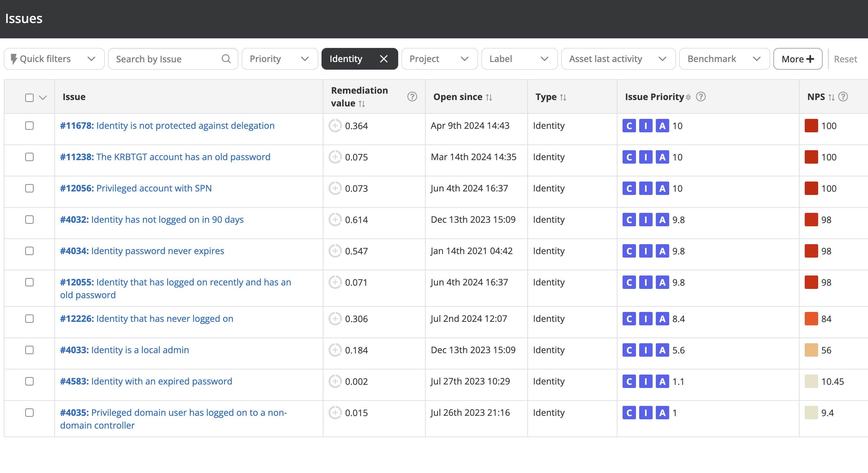Open the Quick filters dropdown
The image size is (868, 473).
pos(54,59)
